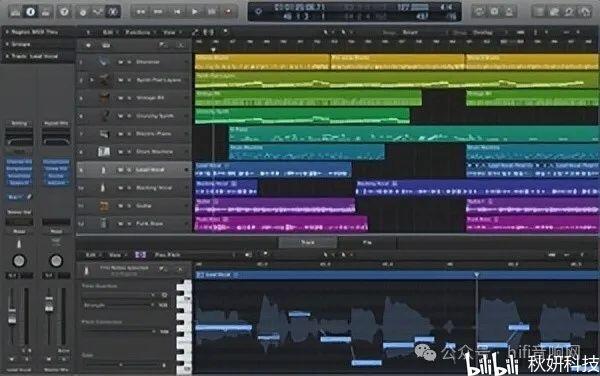Viewport: 600px width, 376px height.
Task: Expand the Region MIDI Thru inspector section
Action: [x=7, y=32]
